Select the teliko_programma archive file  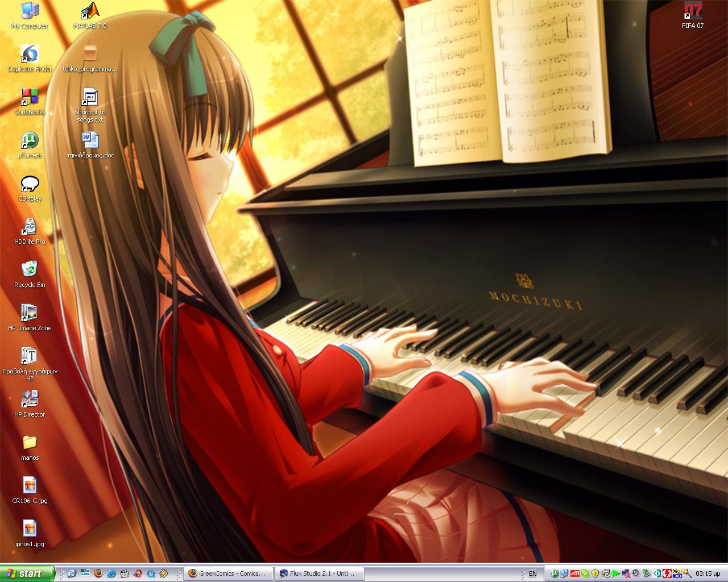click(x=90, y=59)
